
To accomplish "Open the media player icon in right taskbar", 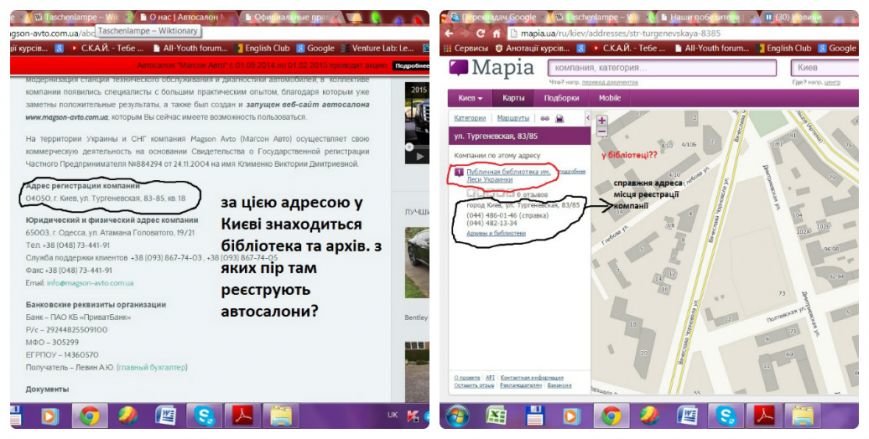I will click(572, 415).
